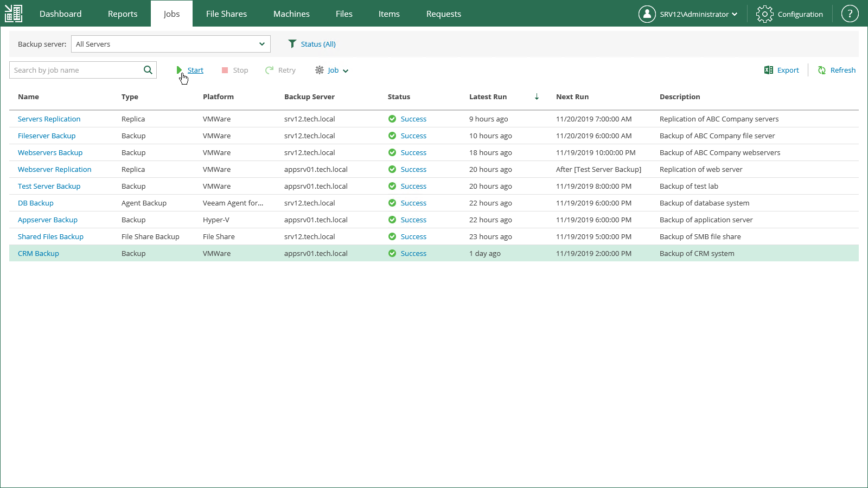Expand the Backup server dropdown
This screenshot has height=488, width=868.
[x=261, y=44]
